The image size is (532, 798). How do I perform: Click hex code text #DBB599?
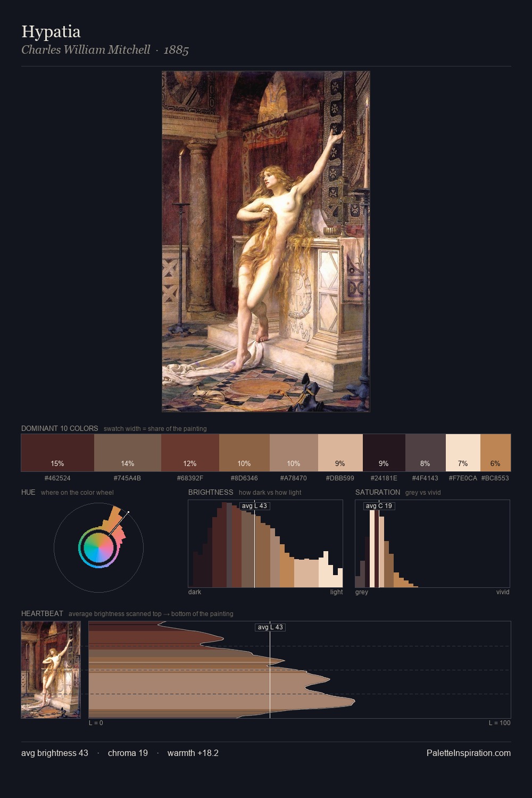tap(340, 478)
